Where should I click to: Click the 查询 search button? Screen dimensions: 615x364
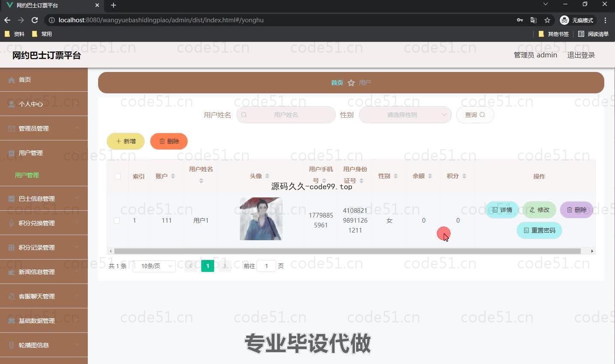pos(475,115)
